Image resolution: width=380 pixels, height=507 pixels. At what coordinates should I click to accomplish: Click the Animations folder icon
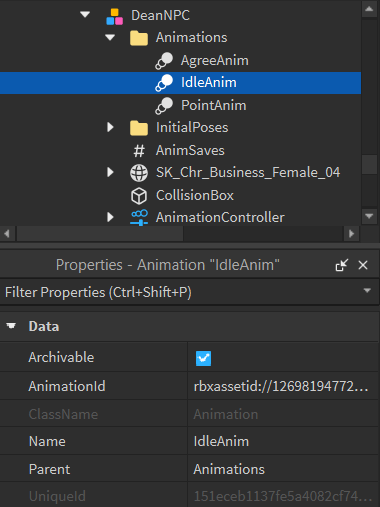139,38
